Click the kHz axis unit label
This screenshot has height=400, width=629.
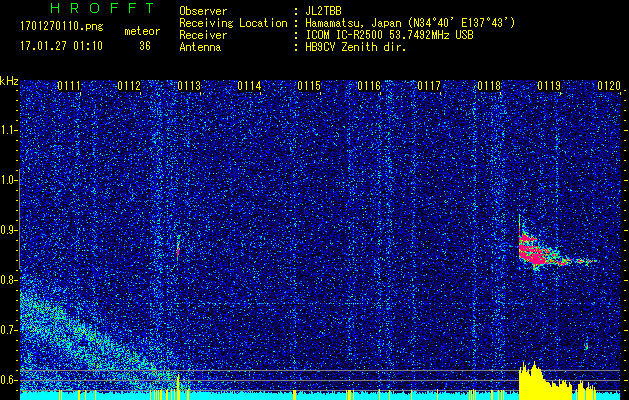tap(9, 80)
